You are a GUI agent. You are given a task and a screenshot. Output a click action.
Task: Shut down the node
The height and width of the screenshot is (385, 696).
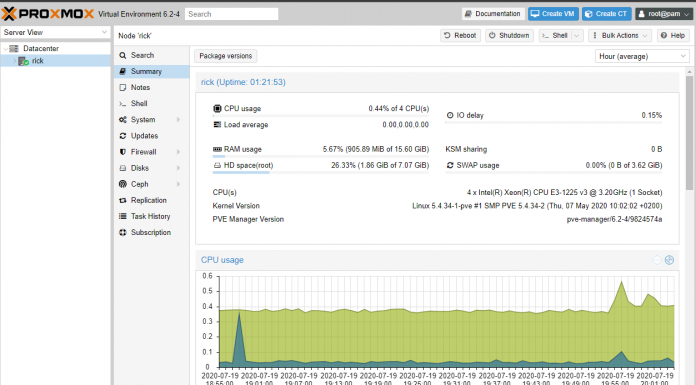(509, 36)
